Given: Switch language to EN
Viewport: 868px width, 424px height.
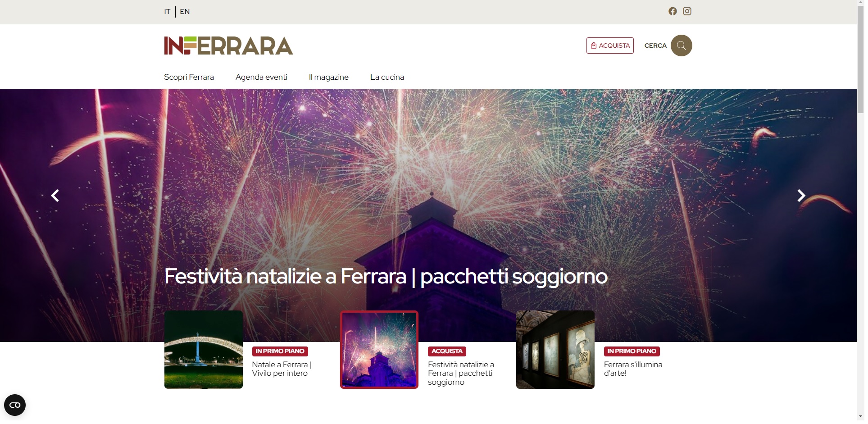Looking at the screenshot, I should (x=186, y=12).
